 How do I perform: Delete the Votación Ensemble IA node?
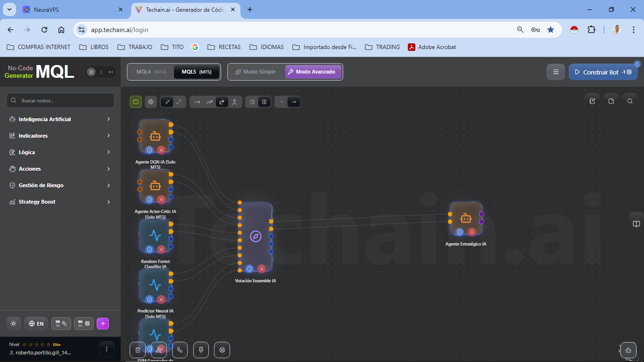(x=262, y=269)
